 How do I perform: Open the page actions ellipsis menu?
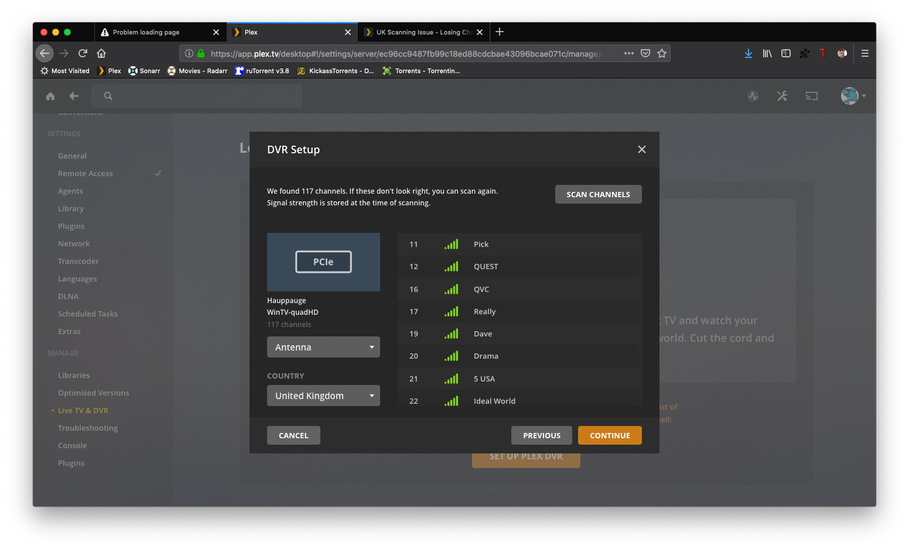pos(628,53)
